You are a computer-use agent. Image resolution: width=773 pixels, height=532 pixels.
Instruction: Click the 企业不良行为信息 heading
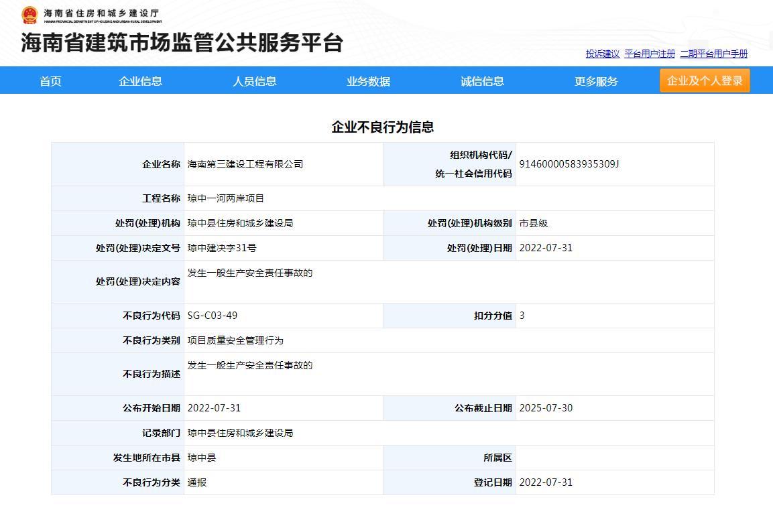coord(383,127)
